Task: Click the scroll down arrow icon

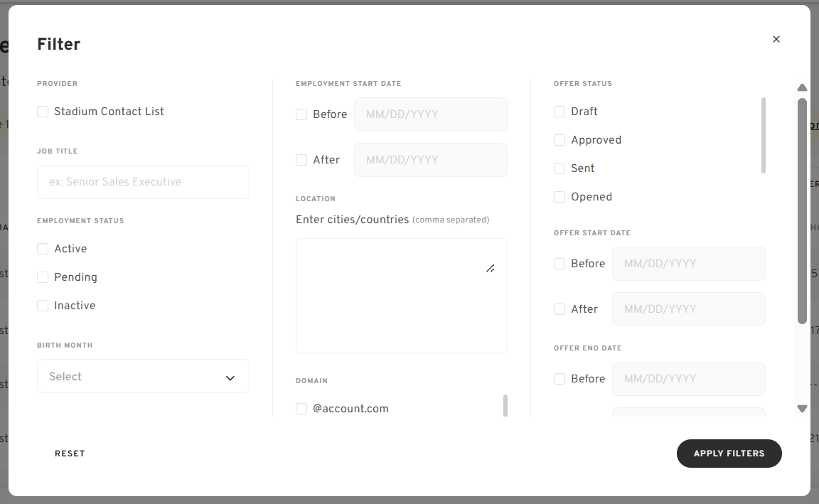Action: pyautogui.click(x=802, y=409)
